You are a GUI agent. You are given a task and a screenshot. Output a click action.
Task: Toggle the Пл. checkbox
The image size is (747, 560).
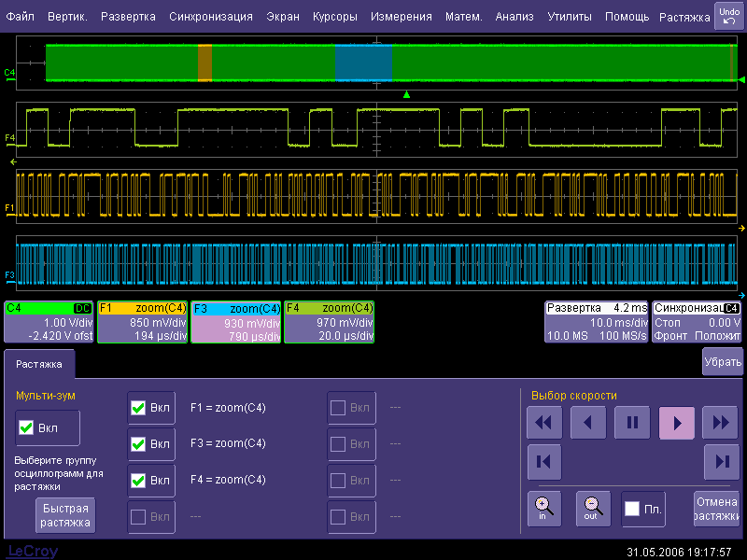point(632,509)
